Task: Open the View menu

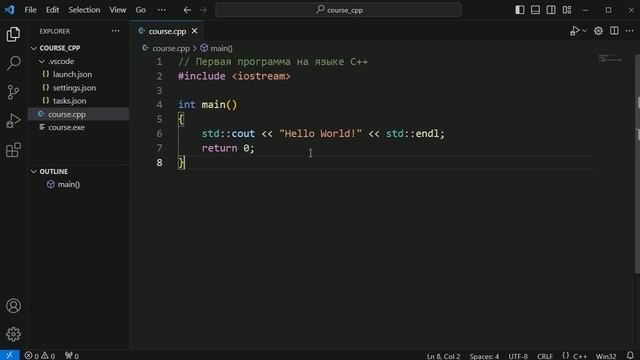Action: [x=118, y=10]
